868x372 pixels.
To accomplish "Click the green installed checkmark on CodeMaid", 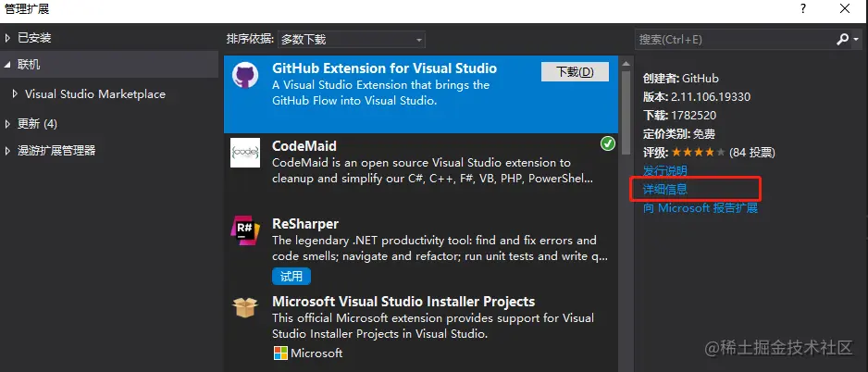I will [608, 143].
